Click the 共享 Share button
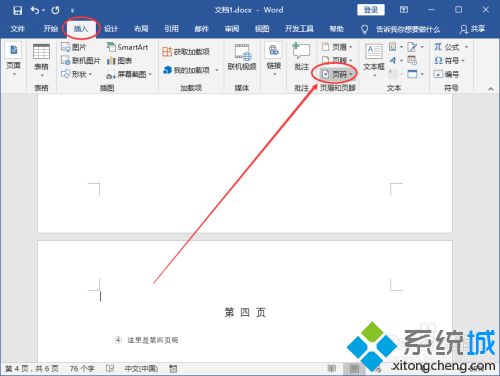Screen dimensions: 500x376 (472, 29)
